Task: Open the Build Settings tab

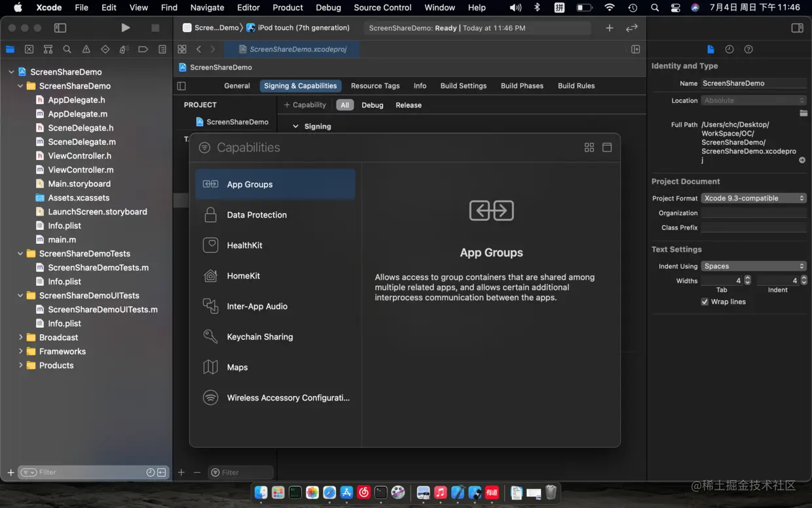Action: click(x=463, y=86)
